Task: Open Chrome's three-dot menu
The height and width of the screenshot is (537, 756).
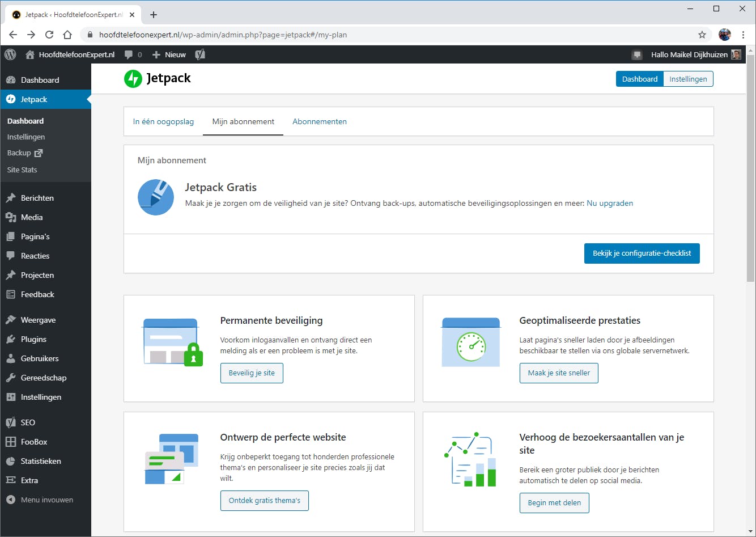Action: 743,35
